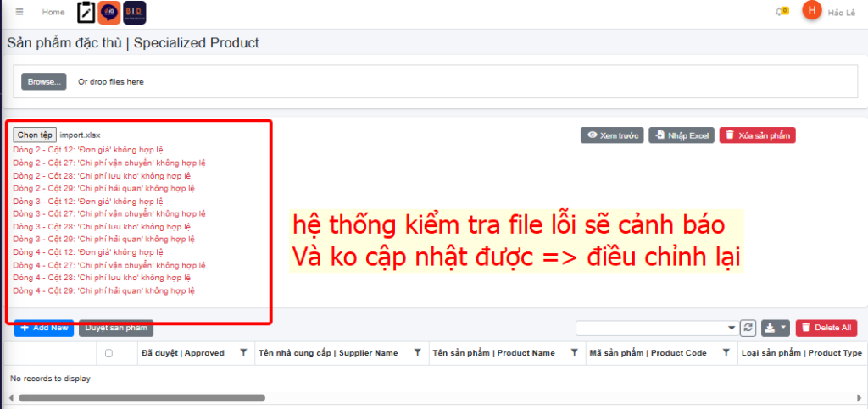
Task: Open the download export dropdown
Action: click(x=775, y=328)
